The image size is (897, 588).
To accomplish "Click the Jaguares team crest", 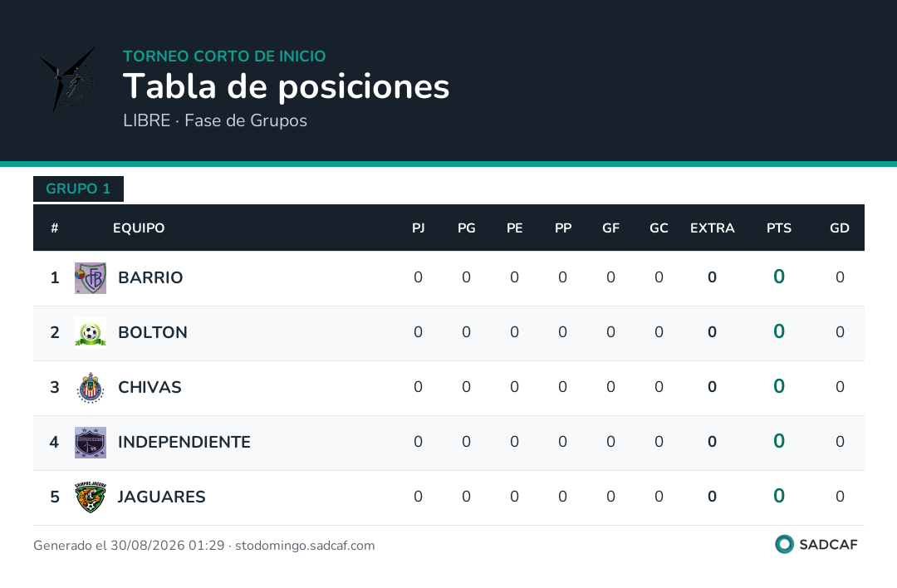I will click(91, 497).
